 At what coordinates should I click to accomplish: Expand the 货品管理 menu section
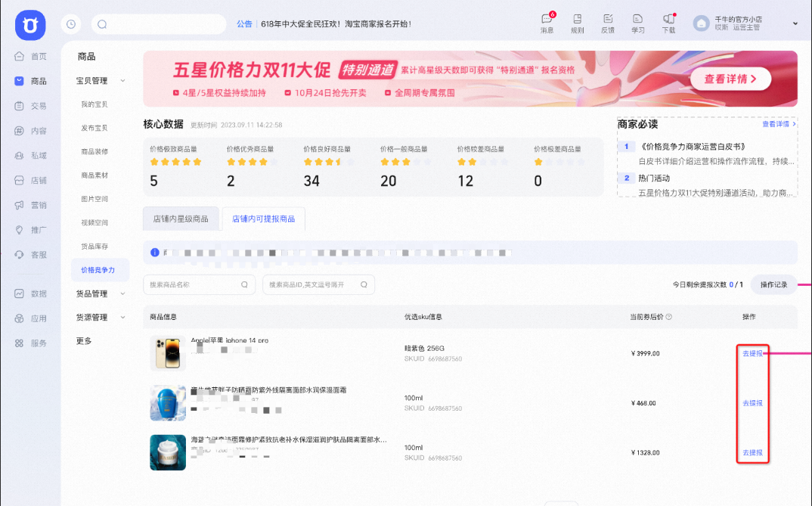coord(122,293)
